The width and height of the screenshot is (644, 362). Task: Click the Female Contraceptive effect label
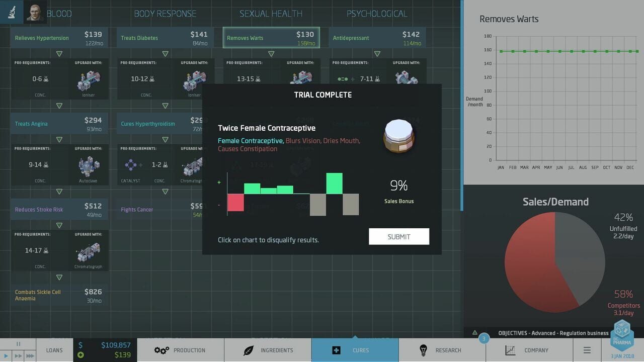250,141
